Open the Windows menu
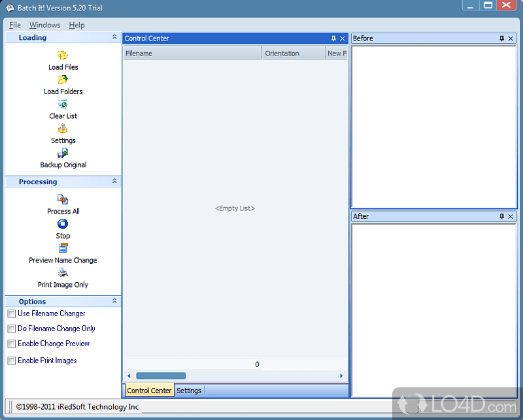 coord(44,25)
